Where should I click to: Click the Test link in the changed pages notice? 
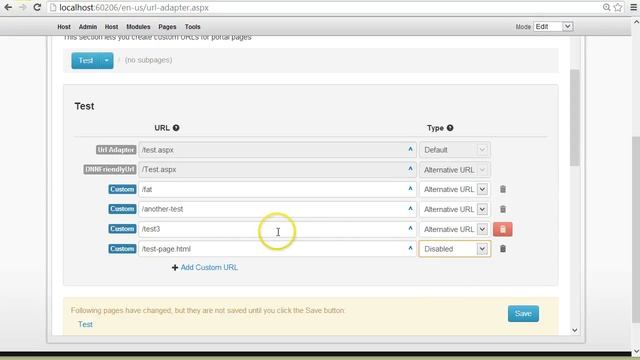coord(85,324)
